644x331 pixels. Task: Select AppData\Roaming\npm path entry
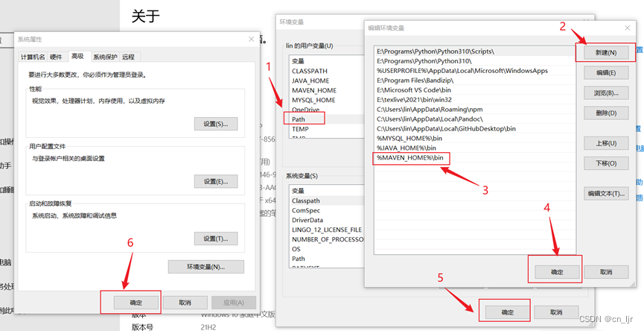pos(475,110)
